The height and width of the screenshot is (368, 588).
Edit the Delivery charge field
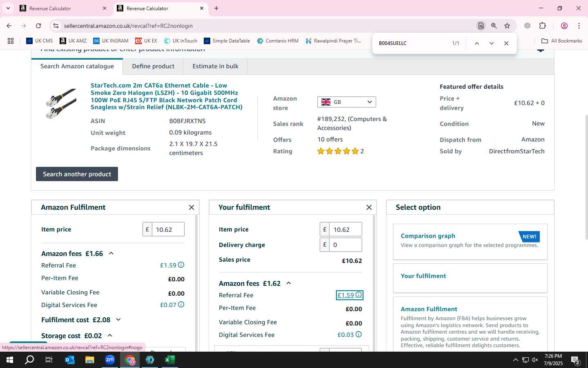[x=345, y=245]
